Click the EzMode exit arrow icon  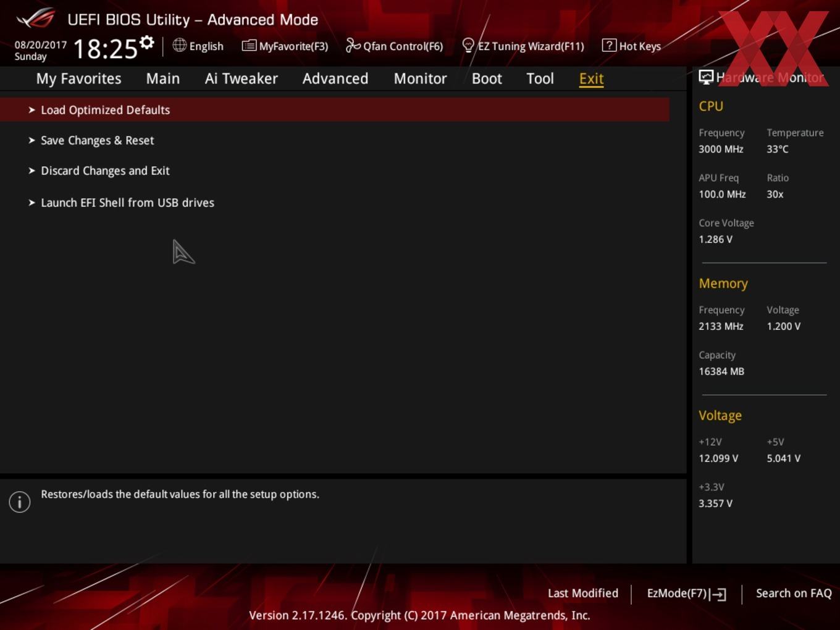(718, 594)
